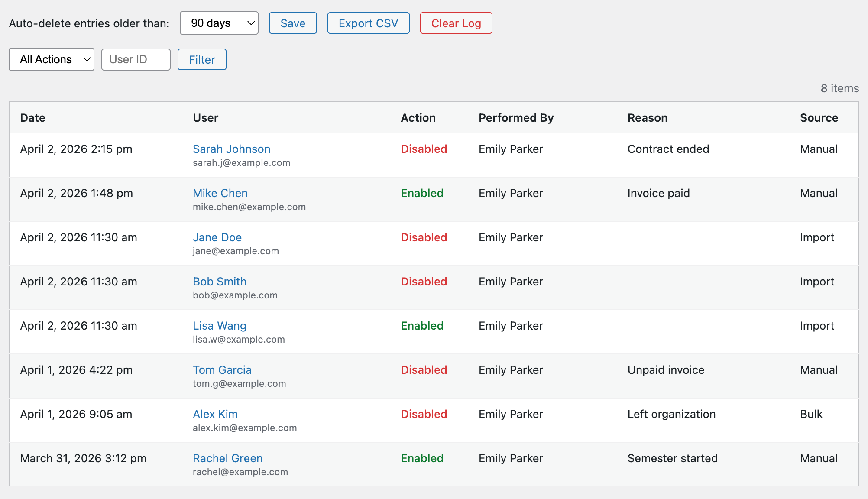Click the Performed By column header

516,118
